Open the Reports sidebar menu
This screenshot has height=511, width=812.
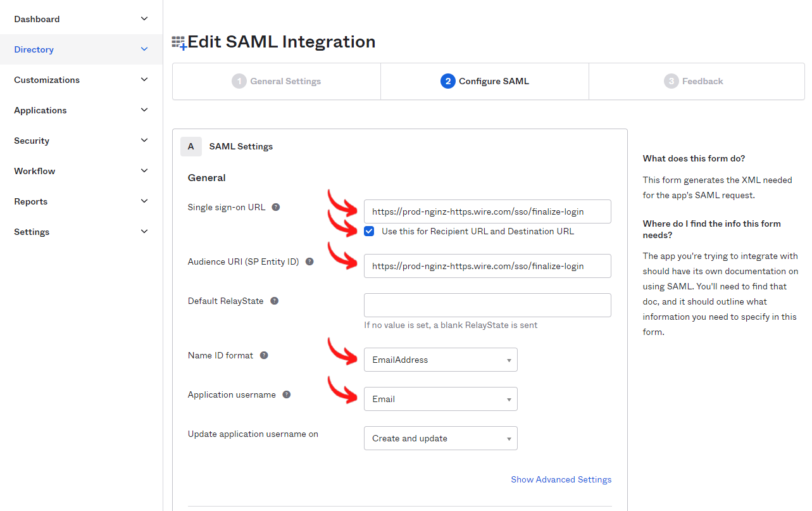[x=81, y=201]
